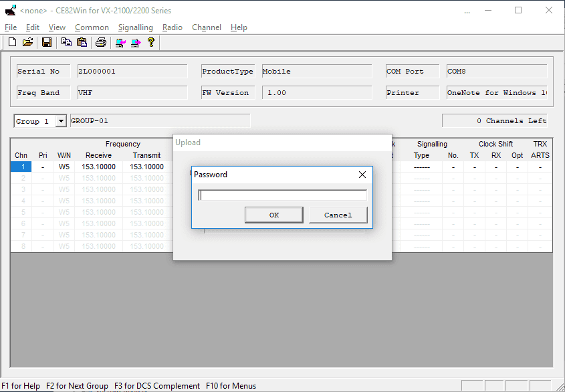Close the Password dialog with X
Viewport: 565px width, 392px height.
362,175
